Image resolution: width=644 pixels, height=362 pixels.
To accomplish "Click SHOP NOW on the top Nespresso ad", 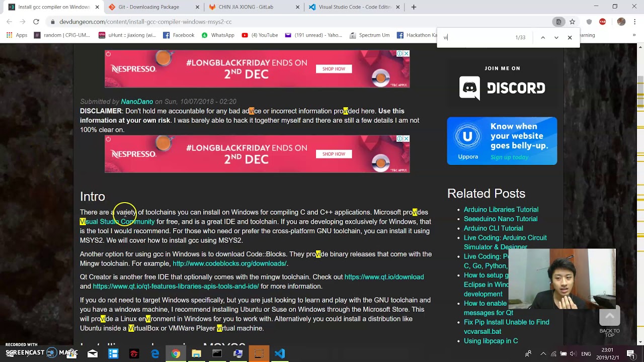I will pyautogui.click(x=334, y=69).
